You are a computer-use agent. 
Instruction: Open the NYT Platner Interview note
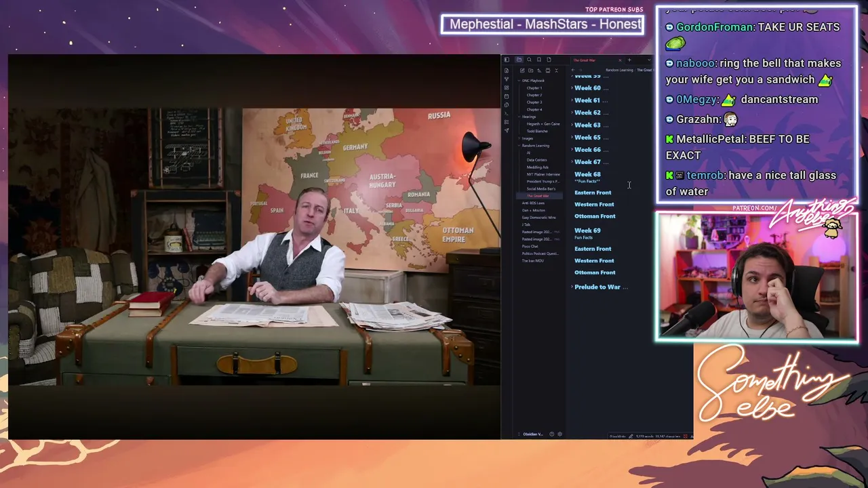(x=543, y=174)
